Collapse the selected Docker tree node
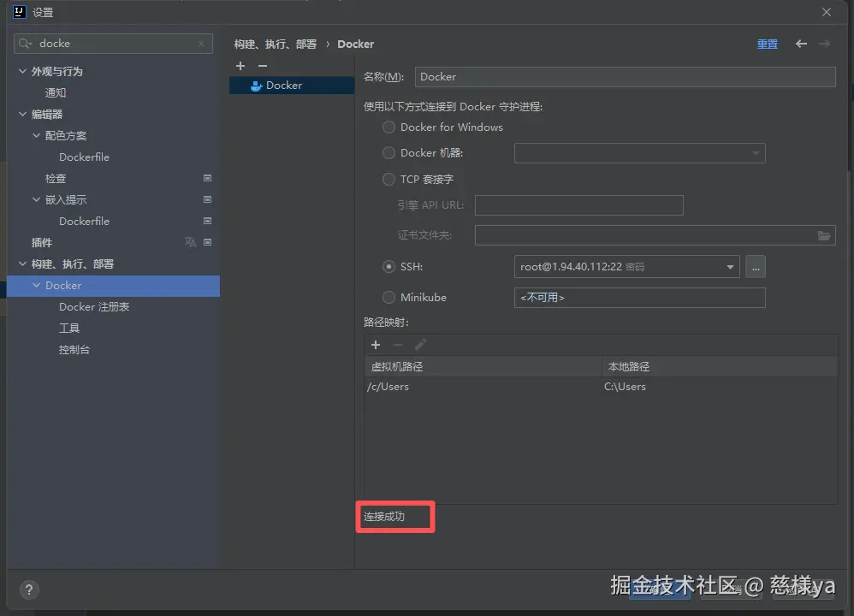 coord(36,285)
